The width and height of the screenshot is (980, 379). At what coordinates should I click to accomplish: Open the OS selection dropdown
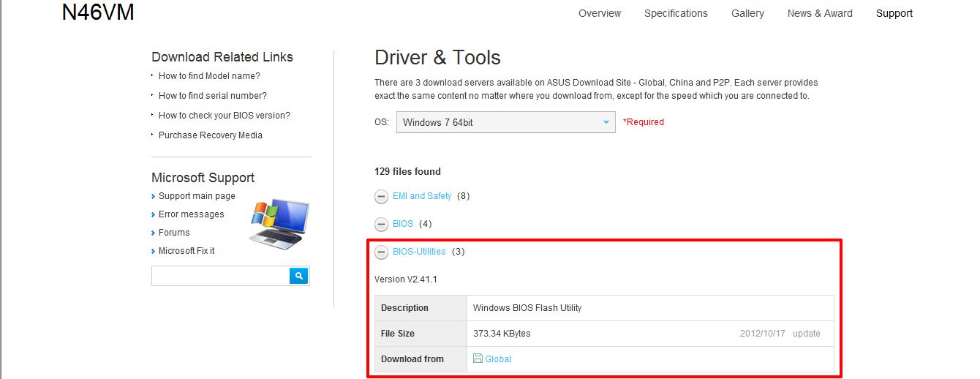coord(506,122)
